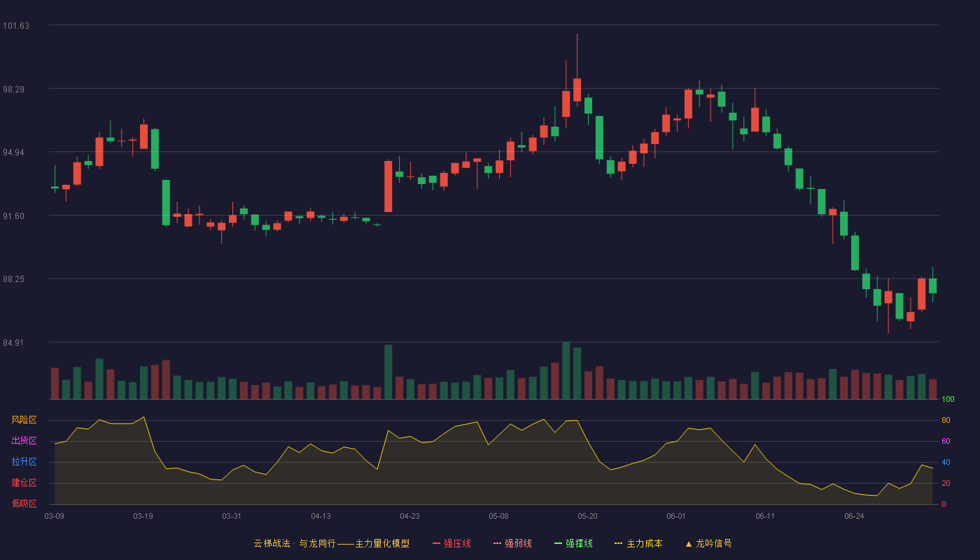This screenshot has height=560, width=980.
Task: Click the 03-31 date label
Action: [x=232, y=516]
